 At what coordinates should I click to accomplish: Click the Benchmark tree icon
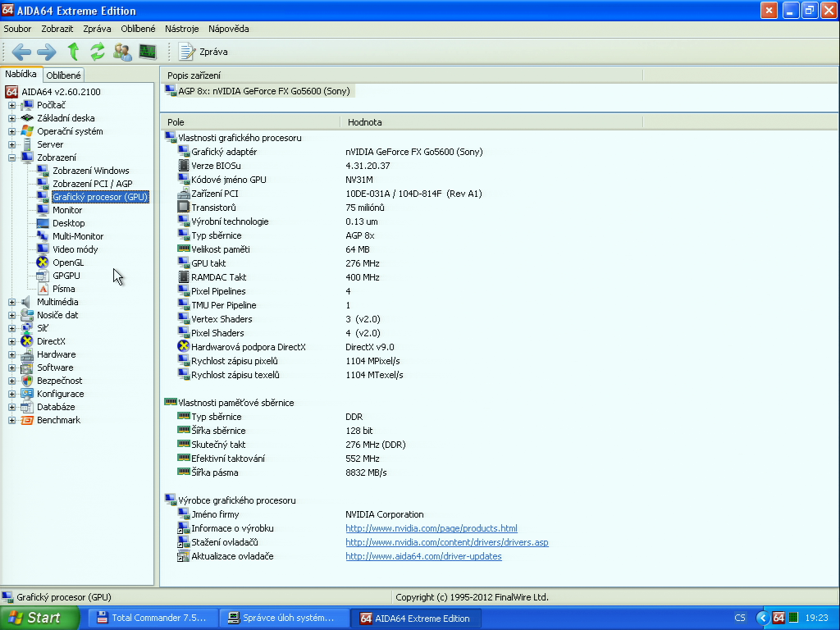(x=27, y=420)
